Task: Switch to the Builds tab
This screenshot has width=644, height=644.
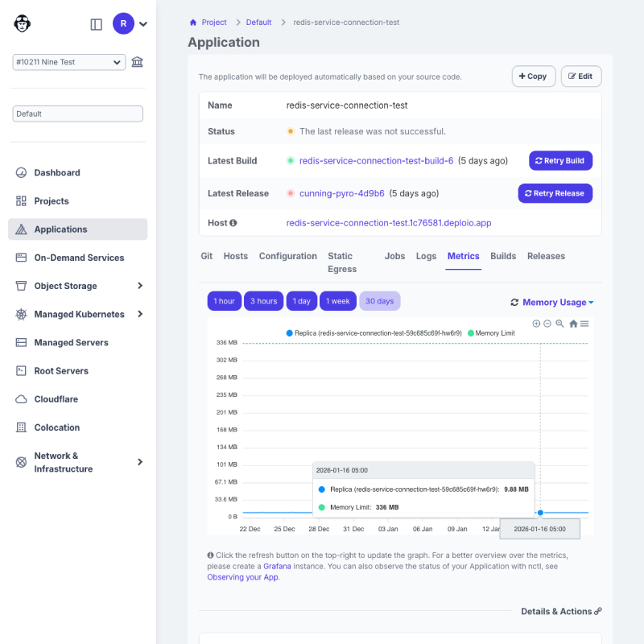Action: (x=503, y=256)
